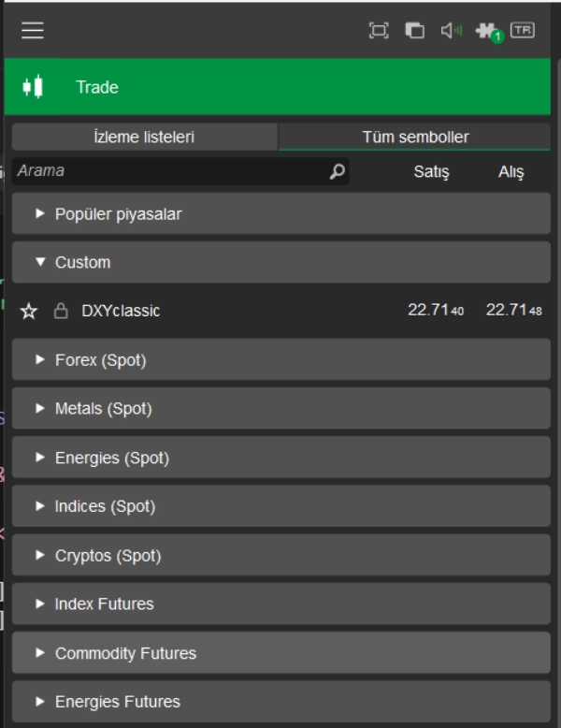
Task: Click the DXYclassic Alış price 22.71
Action: (x=513, y=311)
